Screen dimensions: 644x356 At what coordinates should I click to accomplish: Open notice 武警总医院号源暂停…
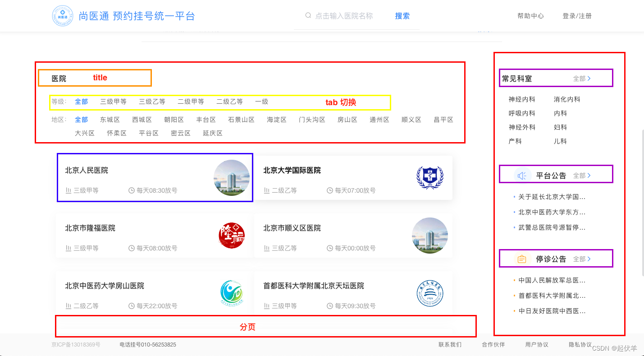click(x=552, y=227)
